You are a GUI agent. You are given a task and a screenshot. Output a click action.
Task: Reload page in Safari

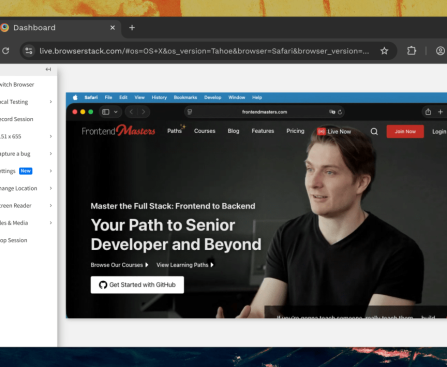pyautogui.click(x=340, y=112)
